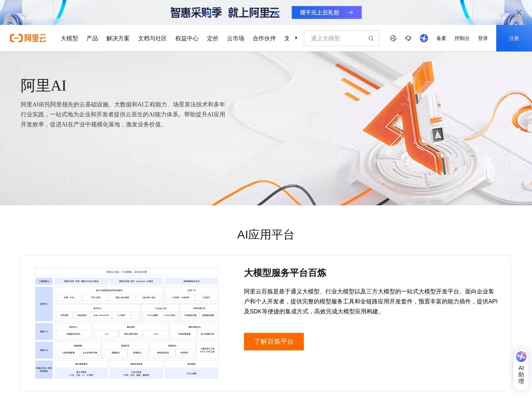The image size is (532, 399).
Task: Open the AI assistant icon in navigation bar
Action: (x=424, y=38)
